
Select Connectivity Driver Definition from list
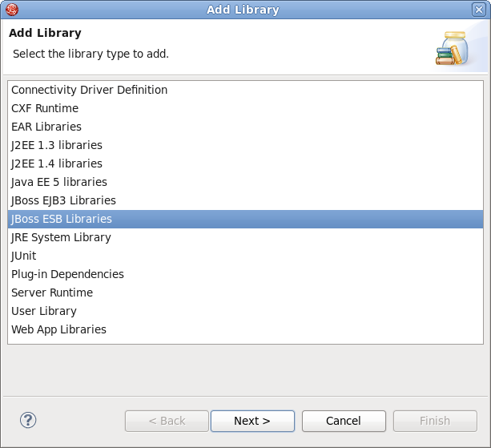pos(89,90)
